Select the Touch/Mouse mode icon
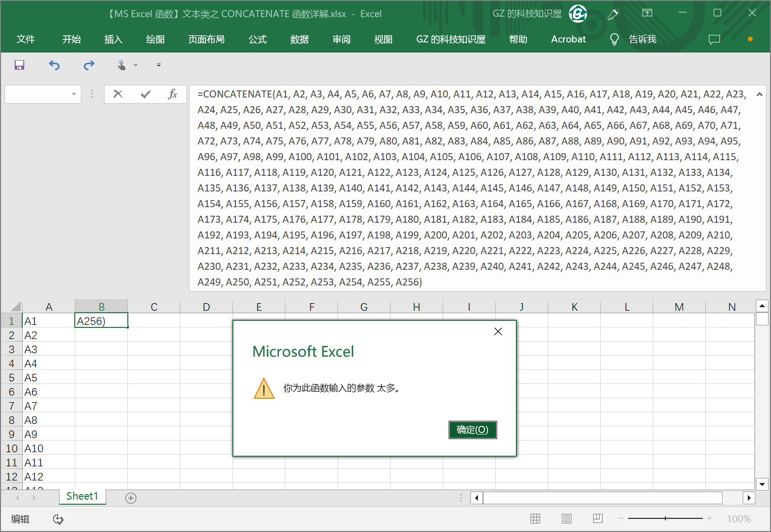 point(121,65)
